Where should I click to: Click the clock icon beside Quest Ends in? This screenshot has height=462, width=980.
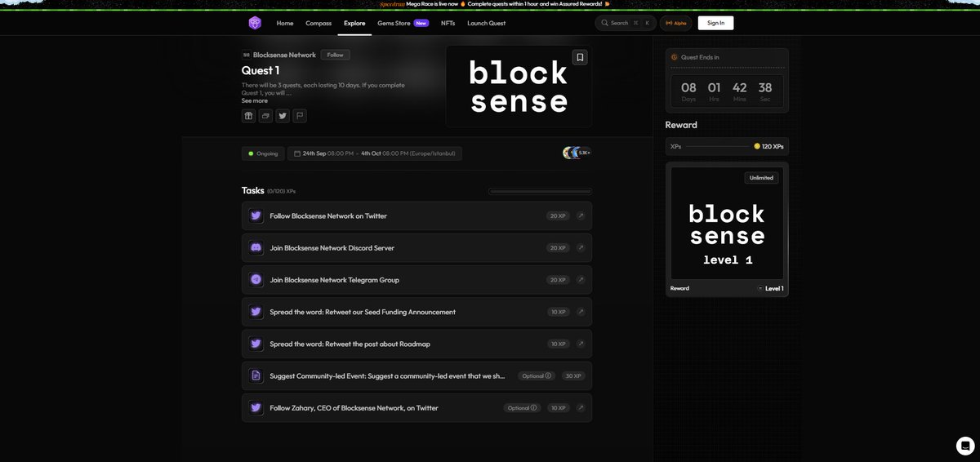coord(674,57)
